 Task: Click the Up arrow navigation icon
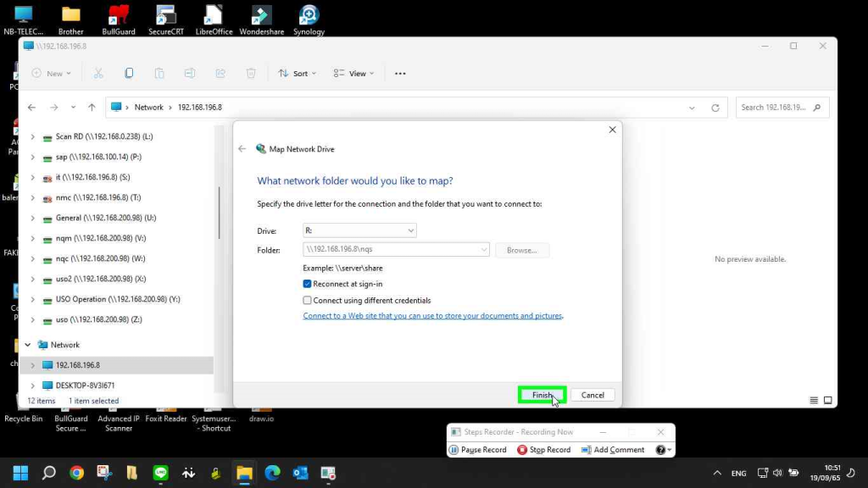pos(92,108)
